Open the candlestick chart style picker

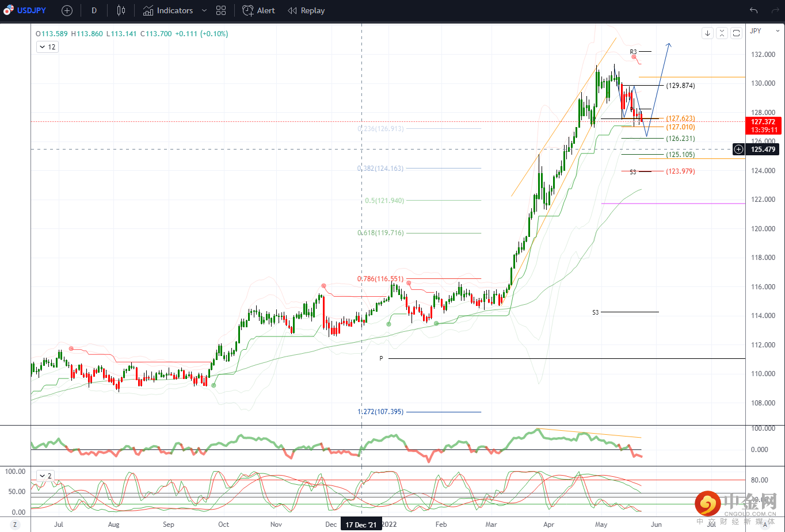pyautogui.click(x=121, y=10)
